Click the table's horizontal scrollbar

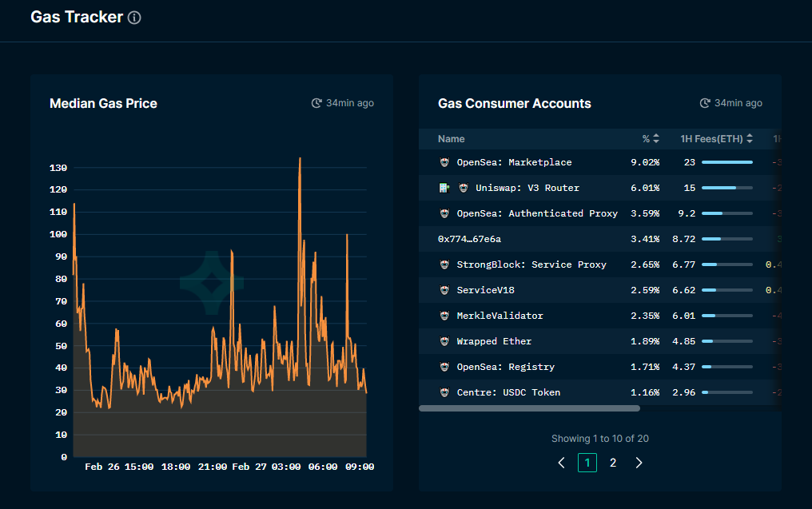[529, 408]
